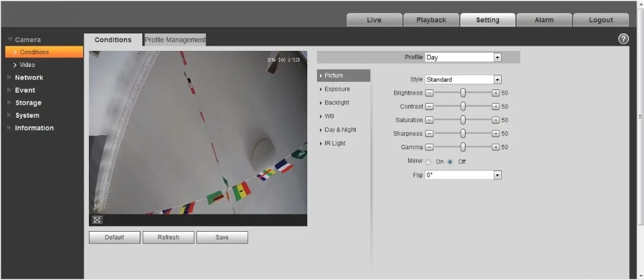Increase Gamma with plus button
The image size is (644, 280).
[x=496, y=147]
